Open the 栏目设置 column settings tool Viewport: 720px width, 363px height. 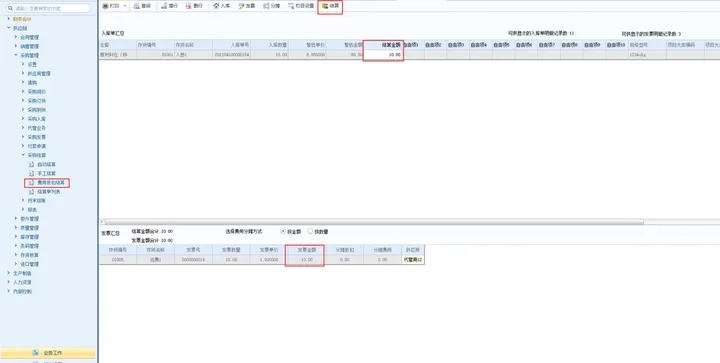click(301, 6)
